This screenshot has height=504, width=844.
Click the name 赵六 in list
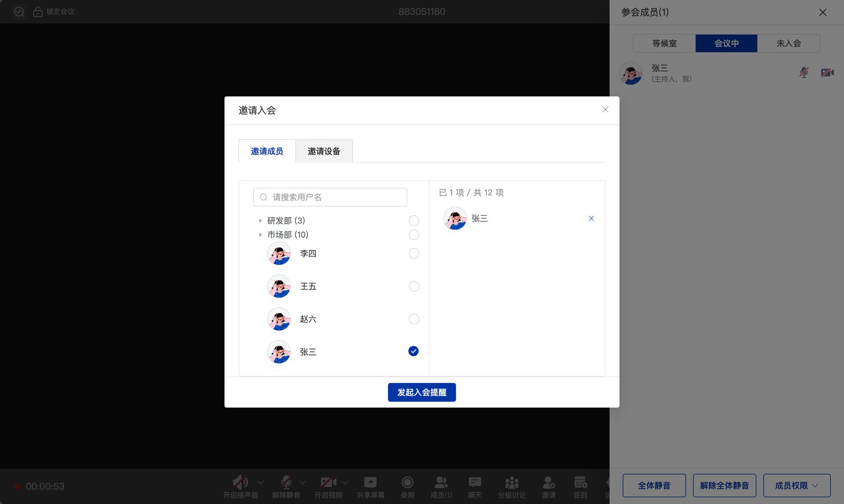pyautogui.click(x=308, y=319)
